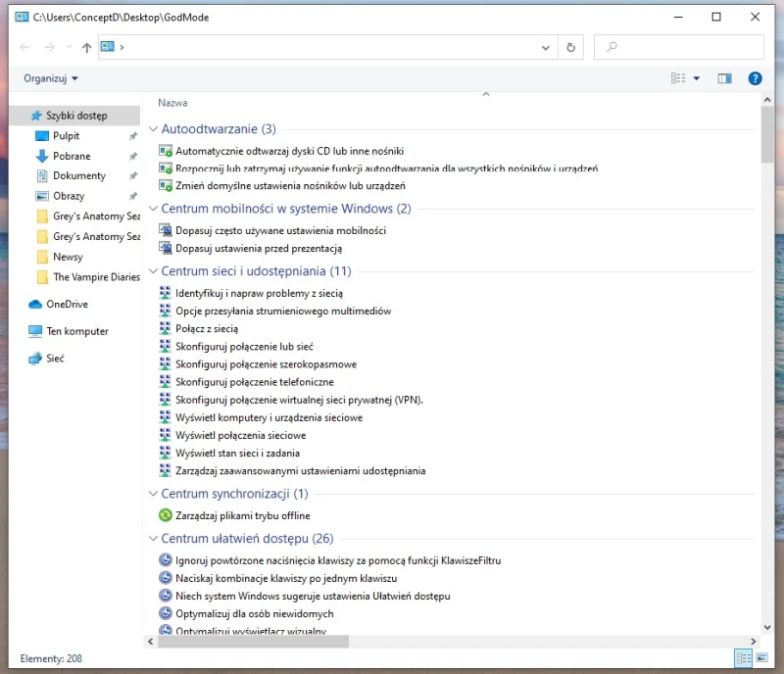784x674 pixels.
Task: Toggle the preview pane icon on the toolbar
Action: (x=724, y=78)
